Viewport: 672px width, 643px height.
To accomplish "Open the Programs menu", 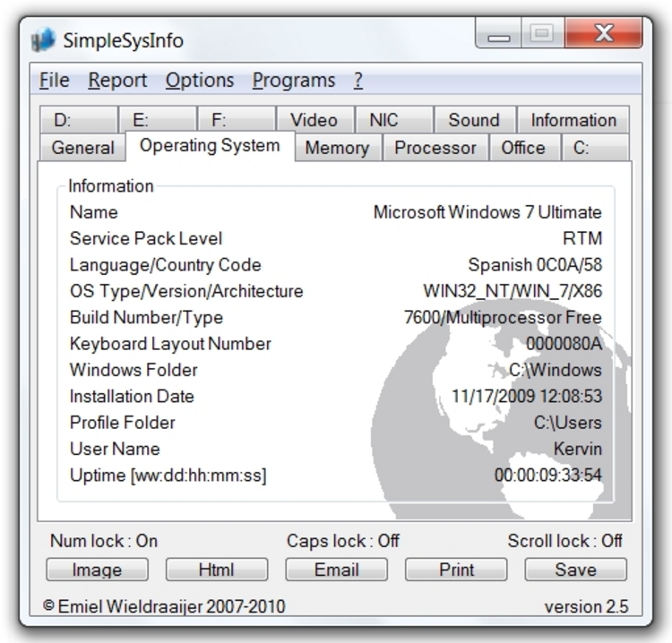I will point(294,80).
